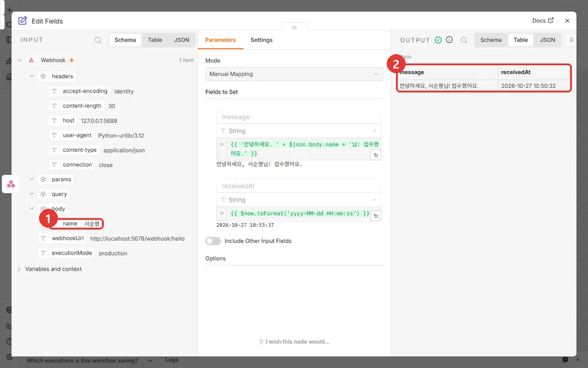Switch the INPUT panel to Table view
The height and width of the screenshot is (368, 588).
pos(155,40)
